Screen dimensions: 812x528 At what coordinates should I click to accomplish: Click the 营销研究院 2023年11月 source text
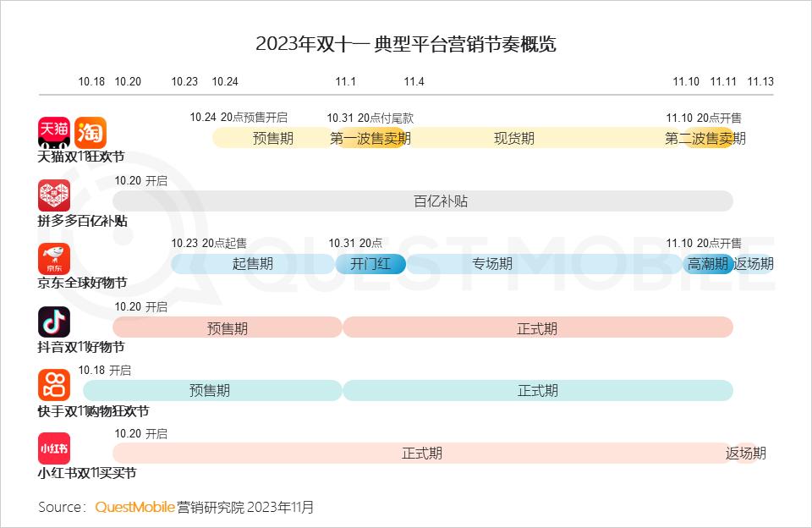click(245, 507)
